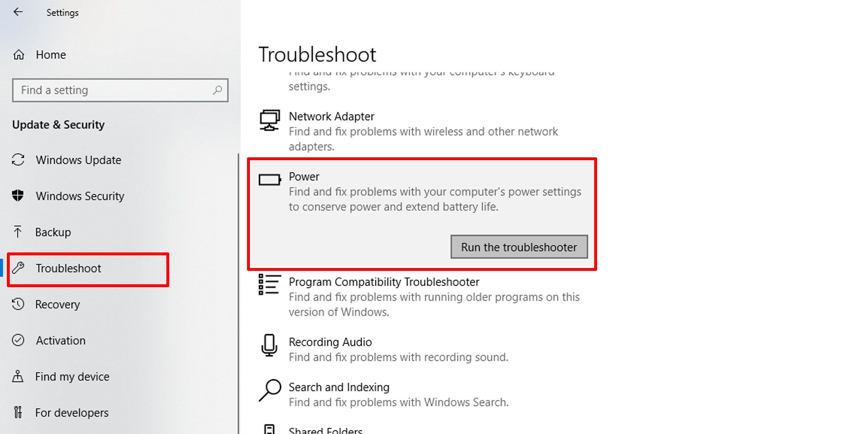Select the Recording Audio microphone icon
The height and width of the screenshot is (434, 868).
coord(269,346)
